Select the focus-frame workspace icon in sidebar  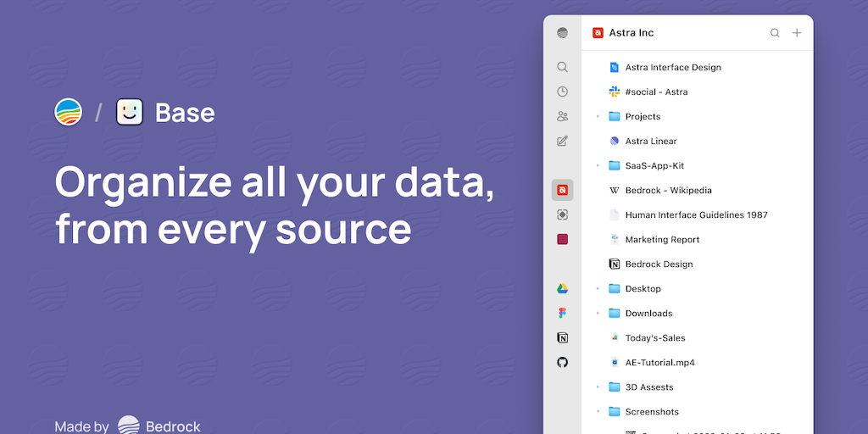coord(562,214)
